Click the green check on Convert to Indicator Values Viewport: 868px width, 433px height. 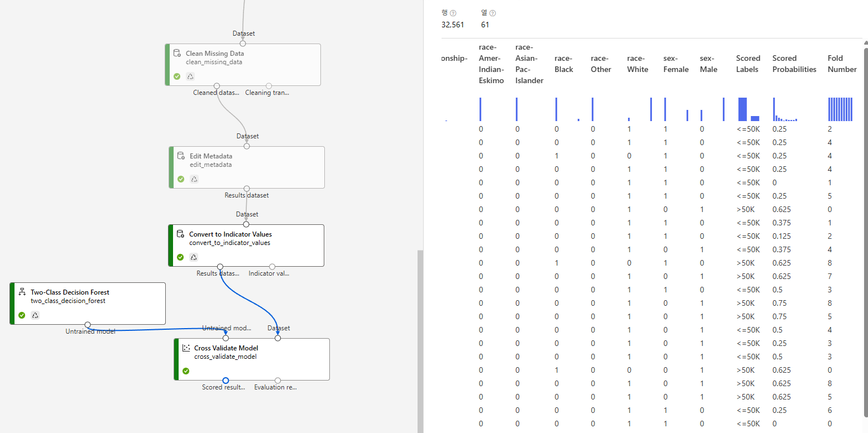[x=180, y=257]
